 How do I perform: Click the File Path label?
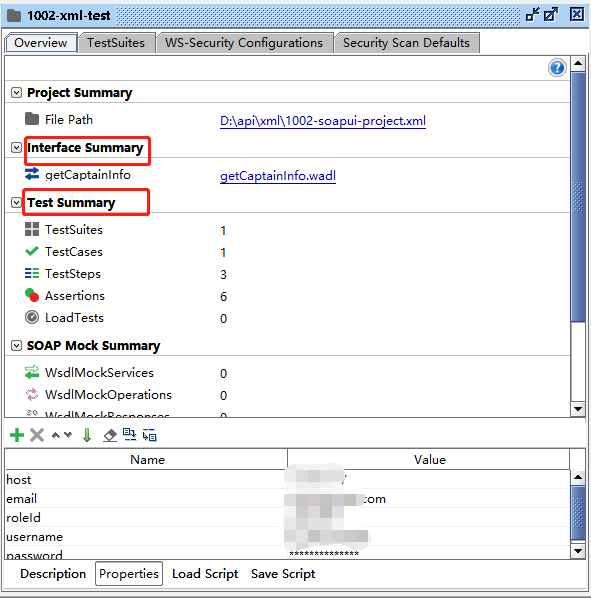click(69, 120)
